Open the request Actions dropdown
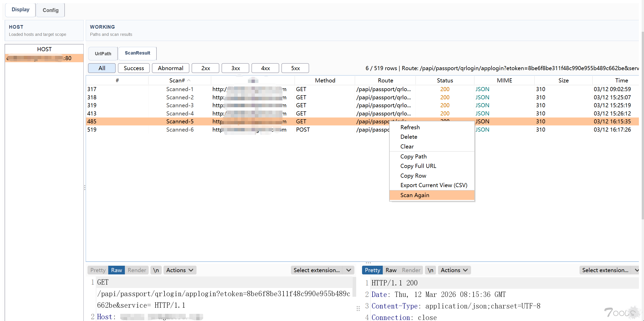Viewport: 644px width, 321px height. click(180, 270)
